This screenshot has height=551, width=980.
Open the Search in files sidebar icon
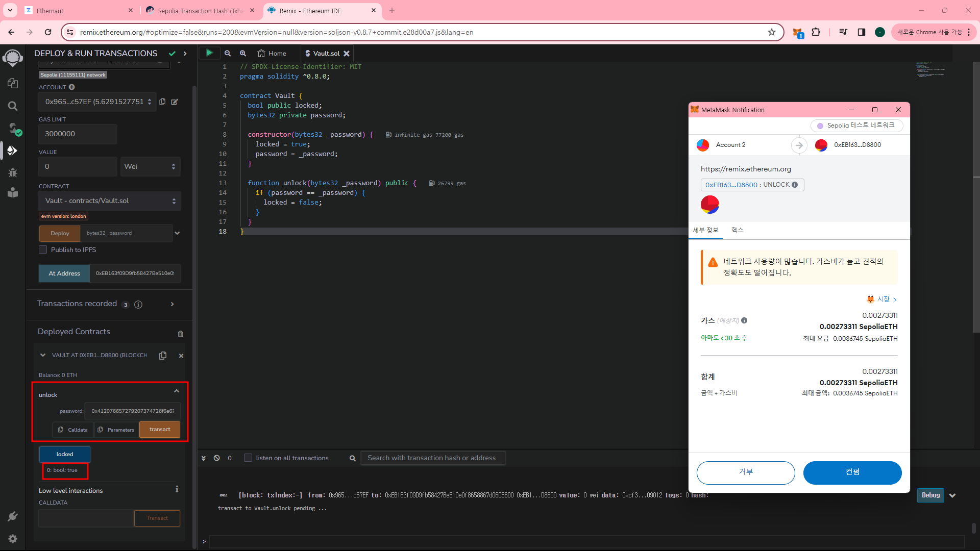13,106
